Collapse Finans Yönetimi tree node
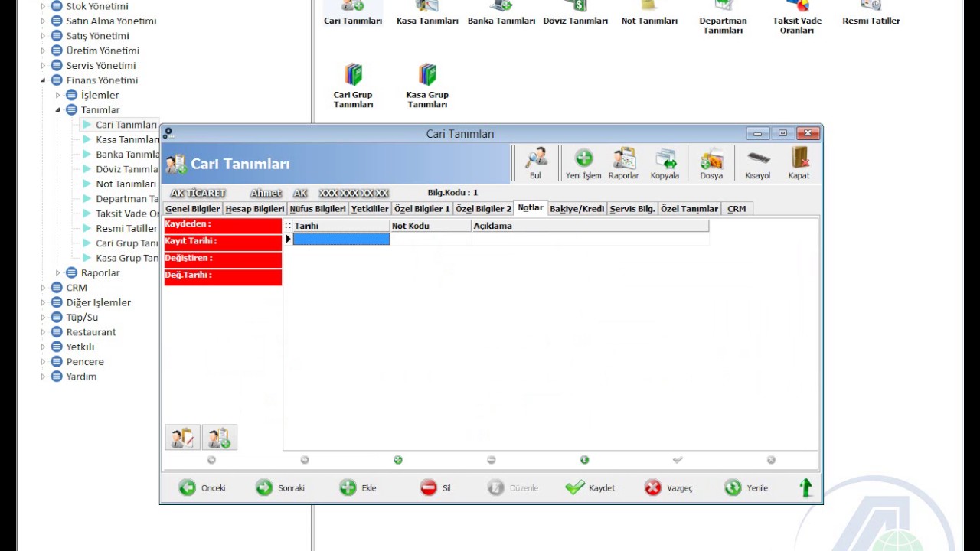Screen dimensions: 980x551 tap(44, 80)
